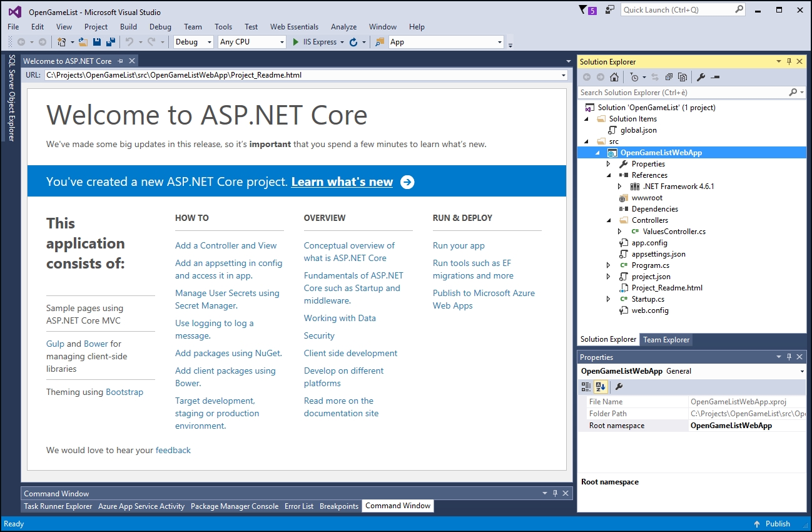Collapse the Controllers folder node
This screenshot has height=532, width=812.
609,220
